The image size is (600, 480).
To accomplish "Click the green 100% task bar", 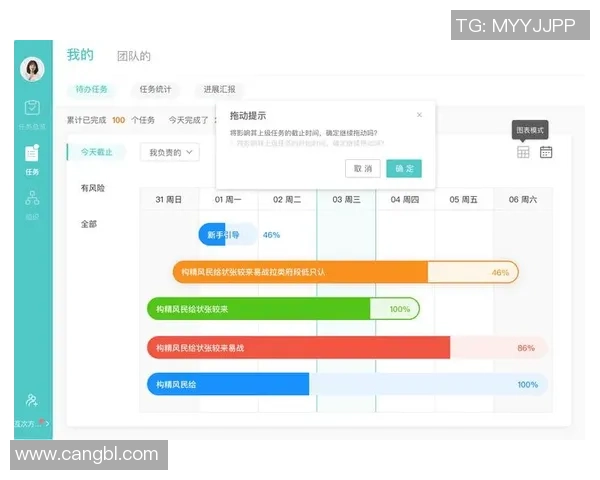I will (283, 309).
